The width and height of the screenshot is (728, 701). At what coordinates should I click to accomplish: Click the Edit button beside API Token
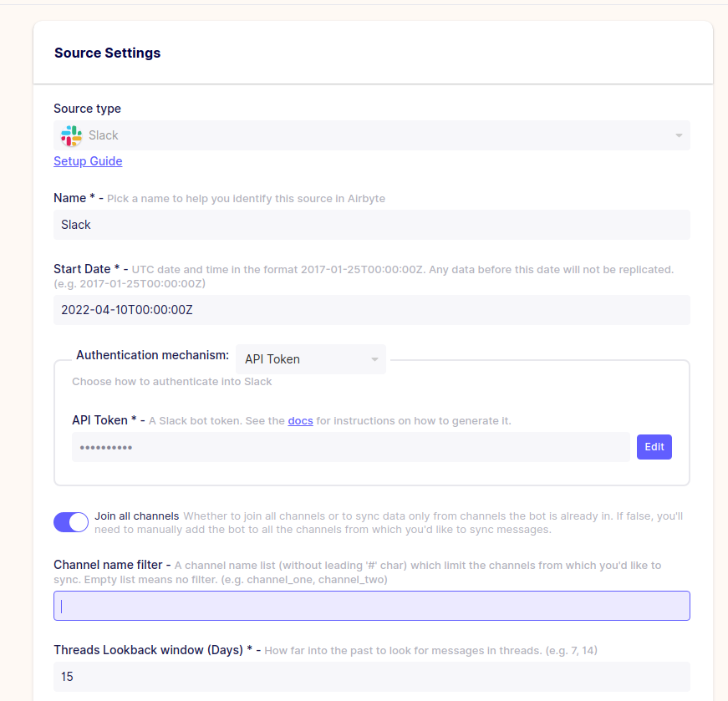(x=654, y=446)
